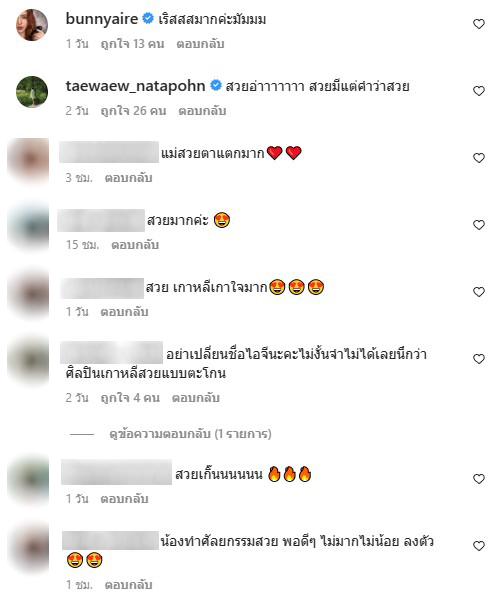Viewport: 498px width, 601px height.
Task: Reply to the 15 ชม. comment
Action: click(x=135, y=245)
